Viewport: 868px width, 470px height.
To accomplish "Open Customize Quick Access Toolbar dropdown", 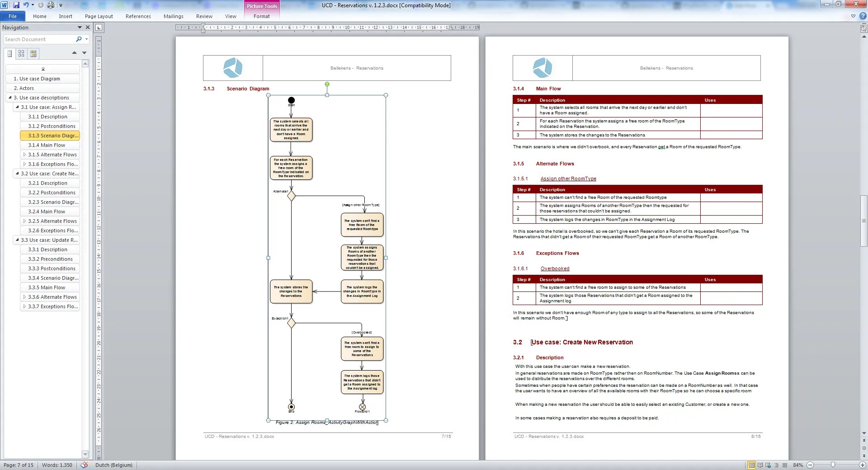I will [x=61, y=5].
